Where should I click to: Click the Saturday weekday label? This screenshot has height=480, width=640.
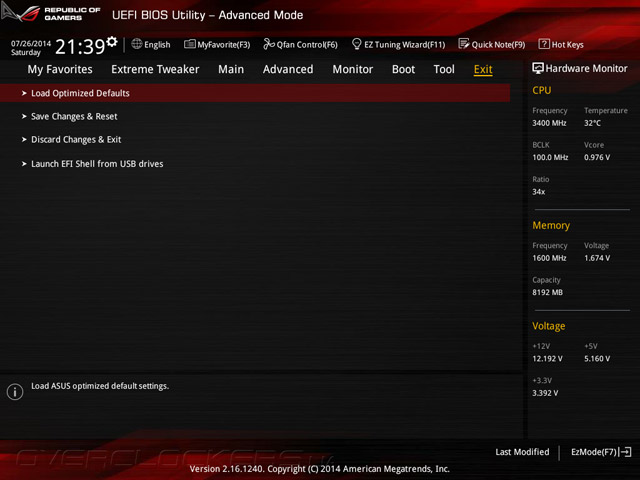pos(26,52)
